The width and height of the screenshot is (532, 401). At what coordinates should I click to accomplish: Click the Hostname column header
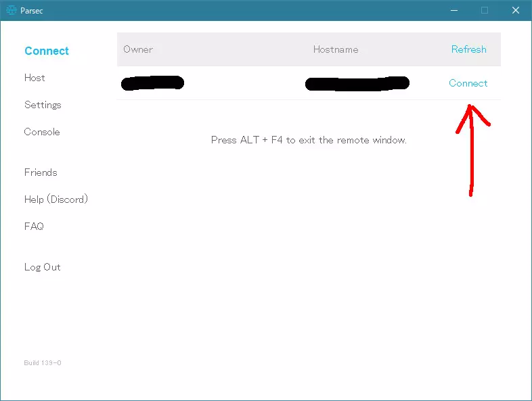[336, 49]
